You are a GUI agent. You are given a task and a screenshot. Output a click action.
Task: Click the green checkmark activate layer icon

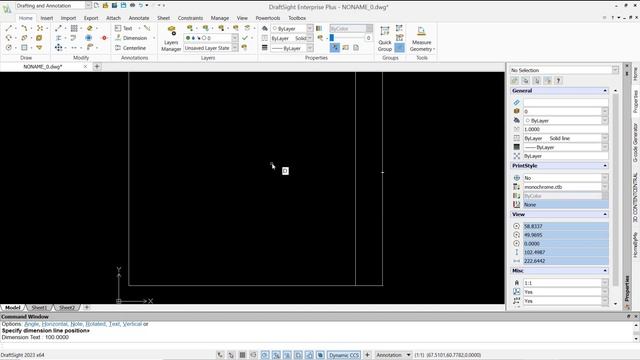click(244, 38)
